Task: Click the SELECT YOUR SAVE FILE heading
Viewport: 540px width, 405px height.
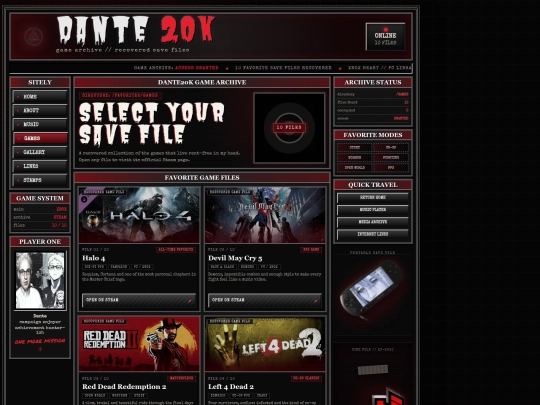Action: point(152,123)
